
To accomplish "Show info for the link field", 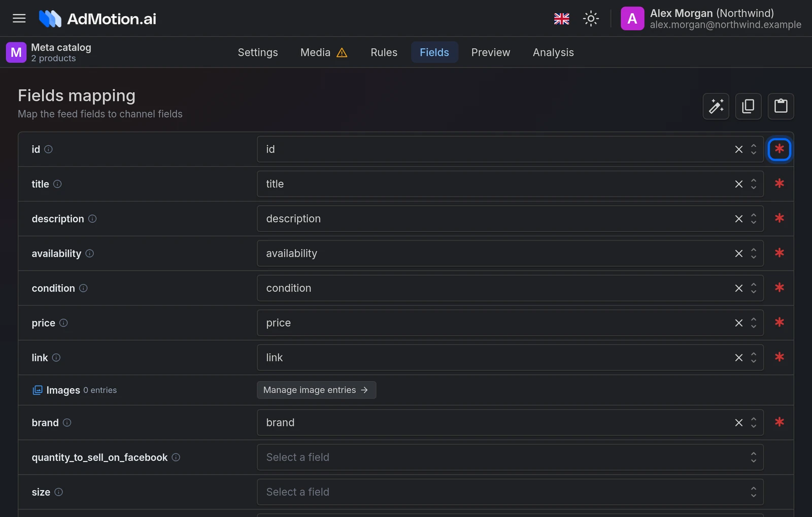I will 56,358.
